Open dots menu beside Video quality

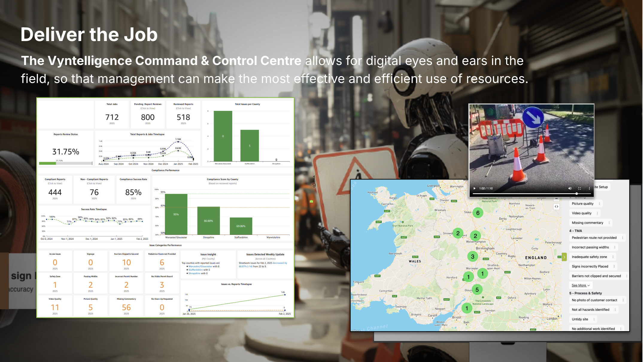597,213
